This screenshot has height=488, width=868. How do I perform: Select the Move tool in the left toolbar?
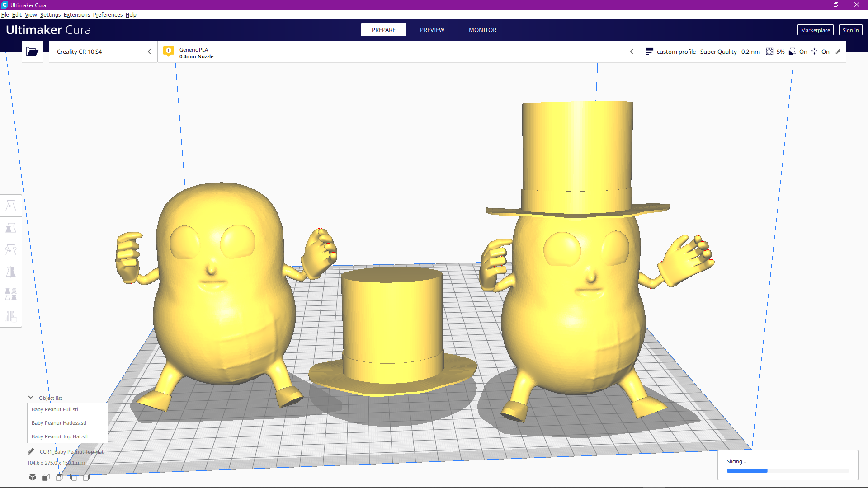11,206
